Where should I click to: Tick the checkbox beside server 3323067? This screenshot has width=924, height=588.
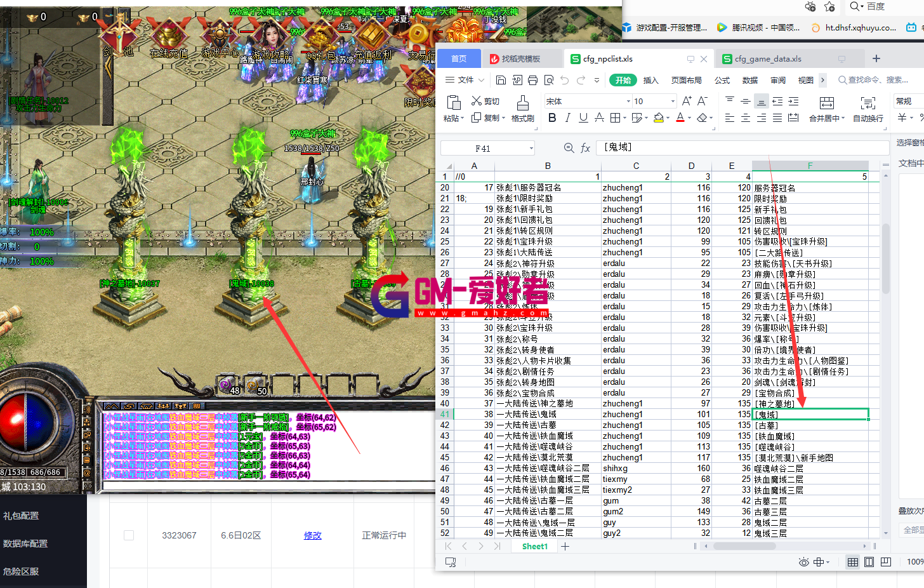click(129, 535)
